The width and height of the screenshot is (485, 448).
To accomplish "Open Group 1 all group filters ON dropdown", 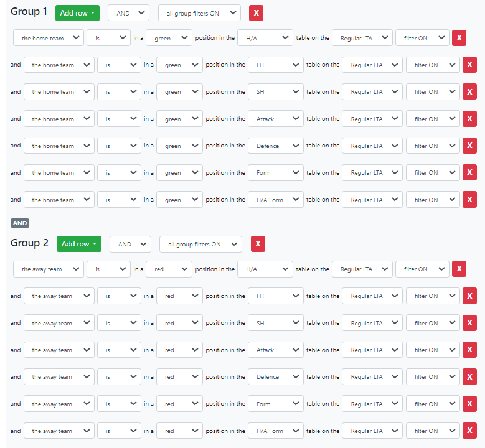I will click(199, 13).
